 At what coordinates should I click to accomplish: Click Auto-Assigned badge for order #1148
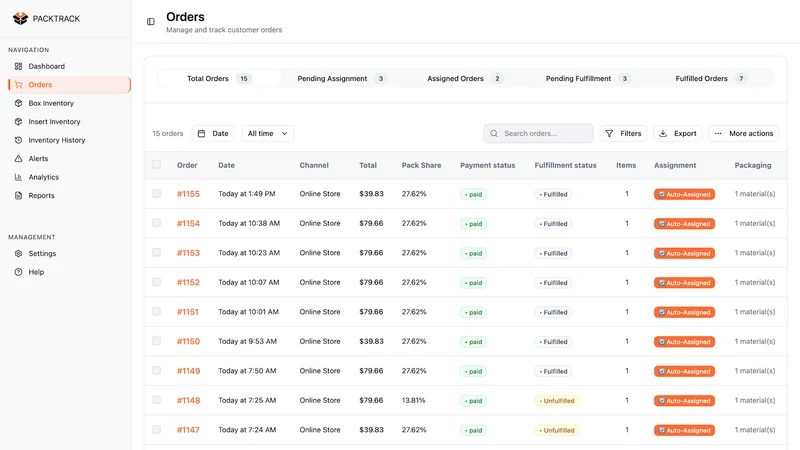tap(684, 401)
